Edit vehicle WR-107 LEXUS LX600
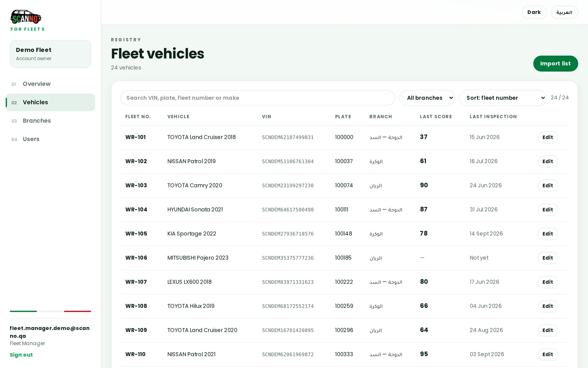The image size is (588, 368). coord(548,282)
